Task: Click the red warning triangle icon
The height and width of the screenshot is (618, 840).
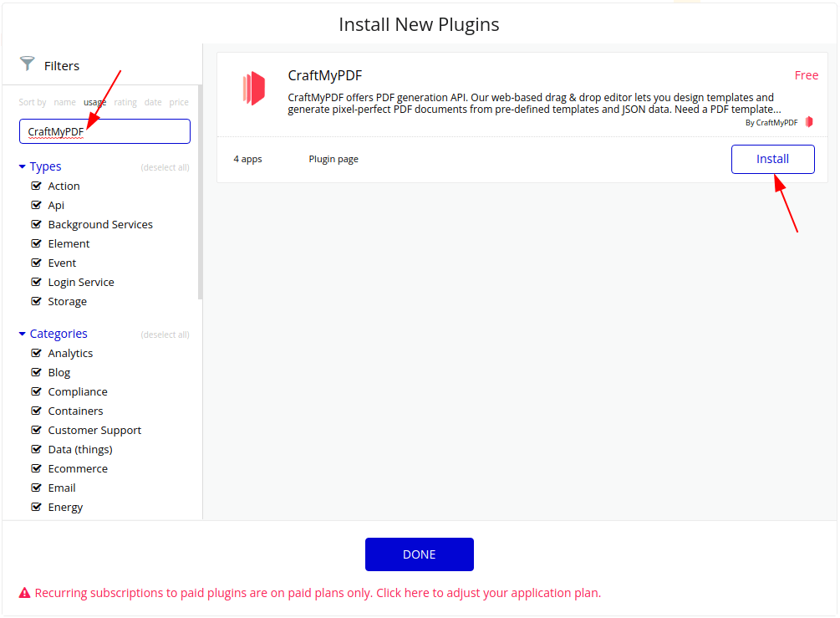Action: 24,593
